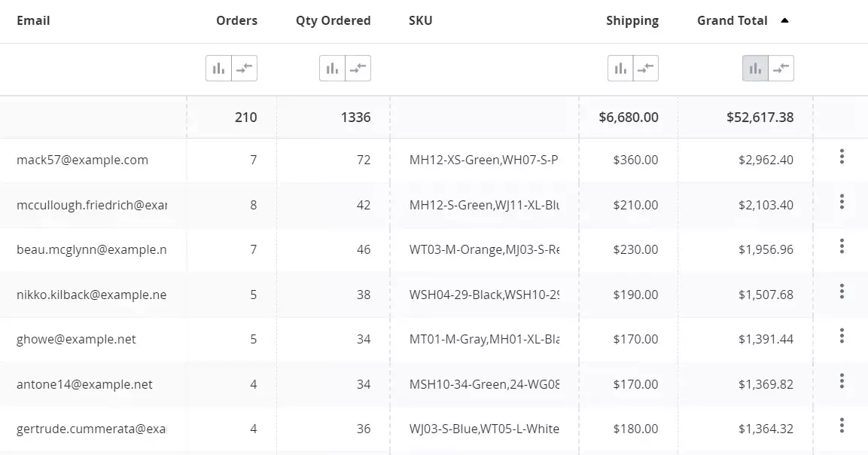This screenshot has width=868, height=455.
Task: Sort by the Qty Ordered column header
Action: click(333, 21)
